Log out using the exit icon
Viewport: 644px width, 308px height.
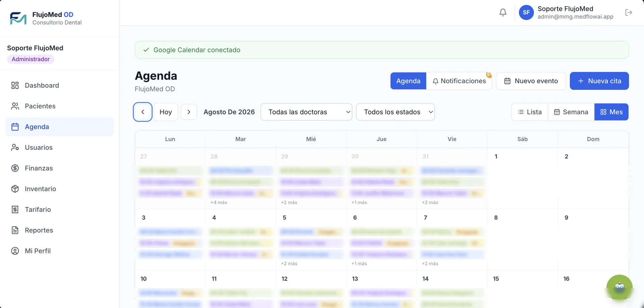[x=629, y=12]
